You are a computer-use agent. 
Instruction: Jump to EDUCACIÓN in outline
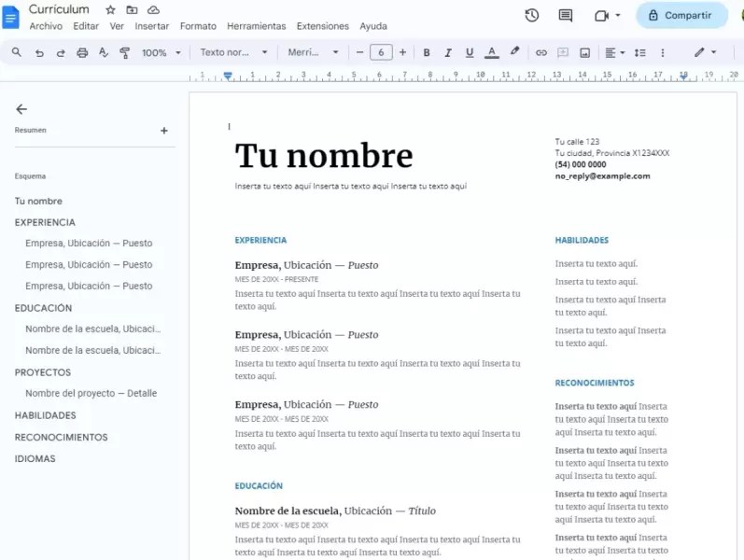[43, 308]
